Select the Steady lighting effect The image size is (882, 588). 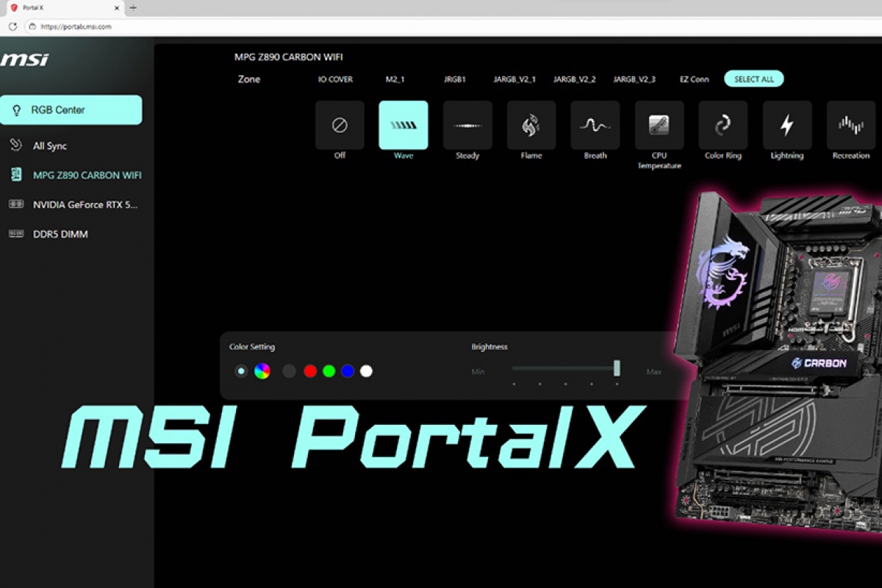(x=467, y=126)
